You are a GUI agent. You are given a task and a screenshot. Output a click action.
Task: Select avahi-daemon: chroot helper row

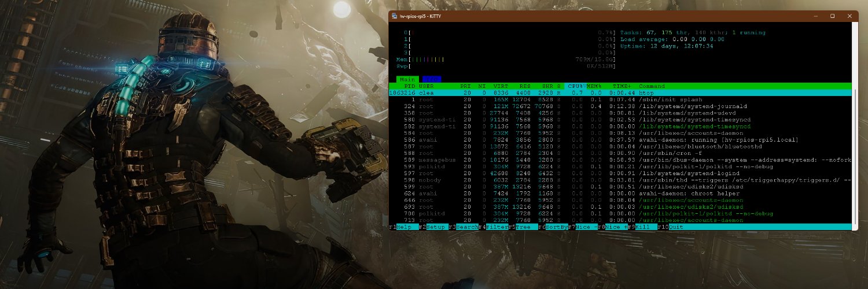click(620, 193)
